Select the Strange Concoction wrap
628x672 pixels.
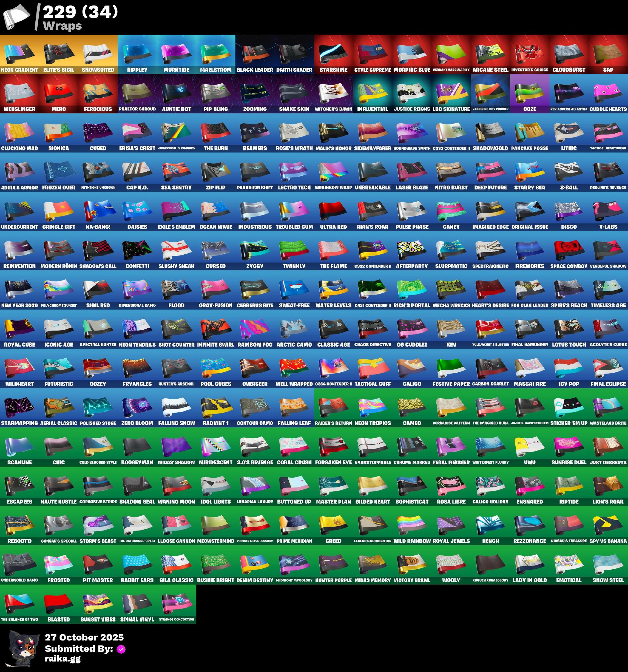click(x=176, y=603)
